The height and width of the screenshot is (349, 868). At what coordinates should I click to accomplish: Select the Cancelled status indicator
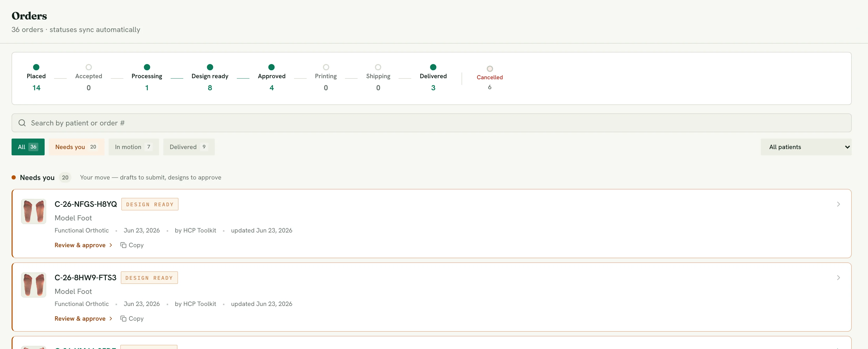[490, 78]
